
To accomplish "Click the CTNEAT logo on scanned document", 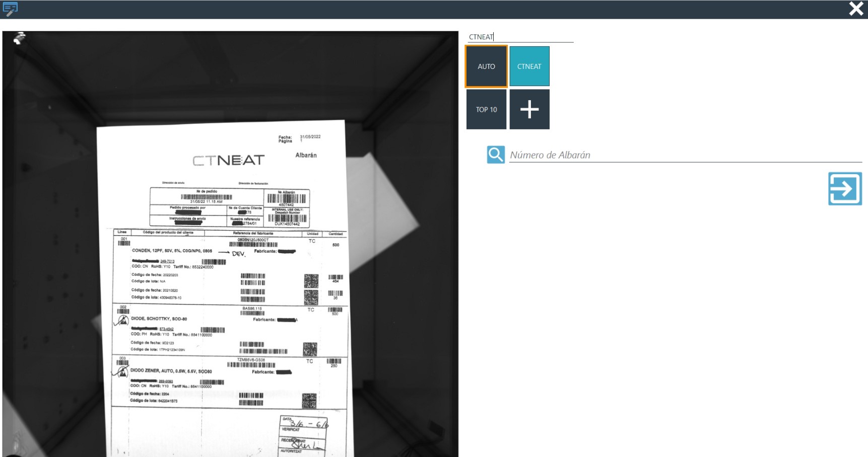I will (228, 161).
